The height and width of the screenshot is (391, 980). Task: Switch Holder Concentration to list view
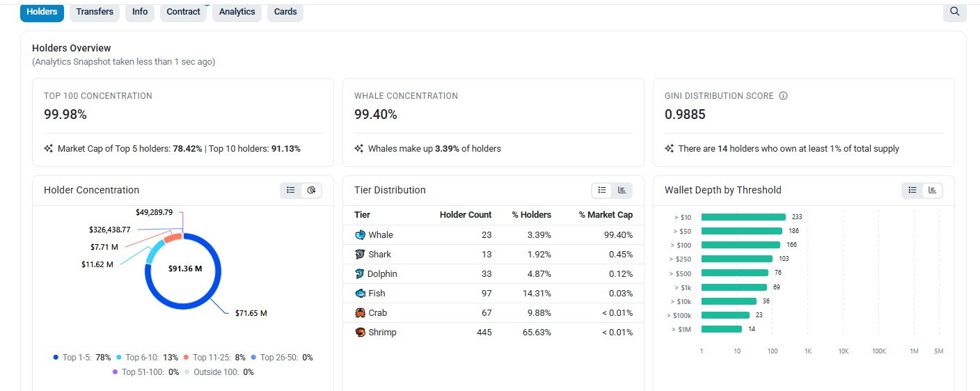[291, 190]
